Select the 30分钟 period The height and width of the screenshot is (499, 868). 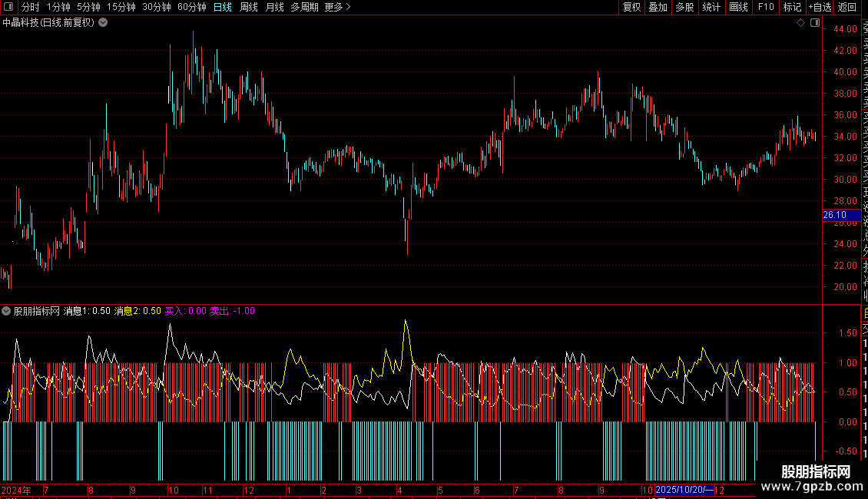[156, 7]
